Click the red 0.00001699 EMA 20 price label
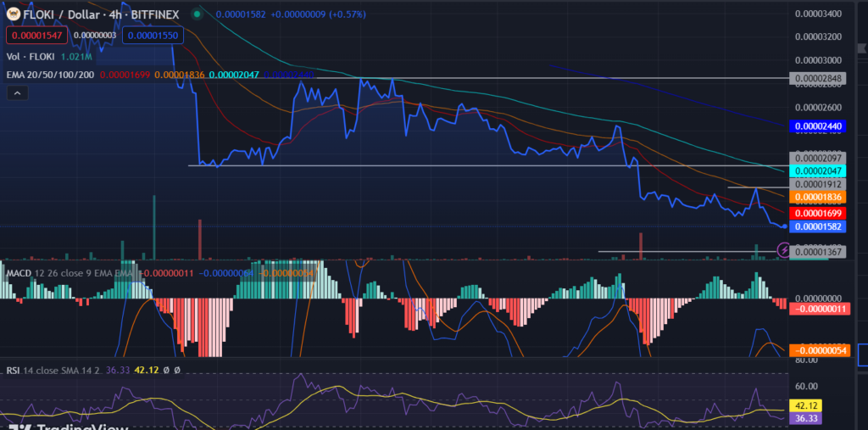This screenshot has width=868, height=430. [818, 213]
